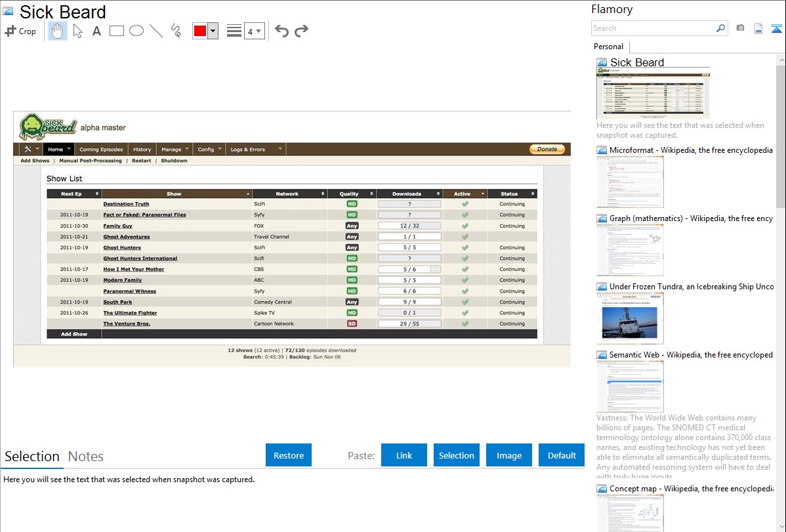786x532 pixels.
Task: Click the red color swatch
Action: [x=200, y=31]
